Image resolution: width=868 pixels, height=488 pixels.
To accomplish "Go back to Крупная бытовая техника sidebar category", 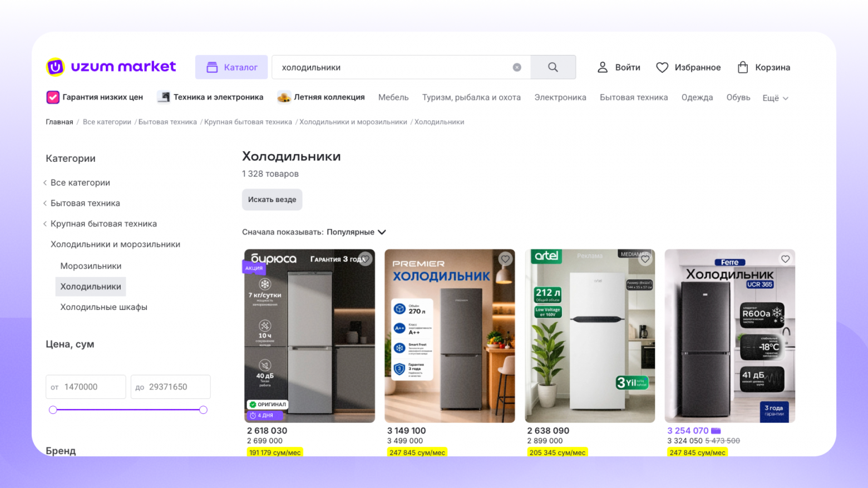I will [103, 224].
